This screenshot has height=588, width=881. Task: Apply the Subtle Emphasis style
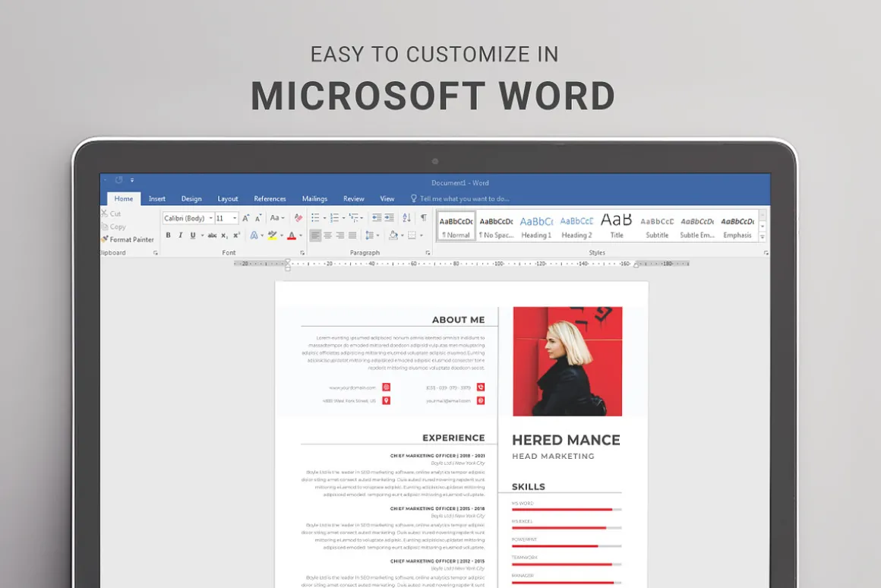[x=697, y=226]
